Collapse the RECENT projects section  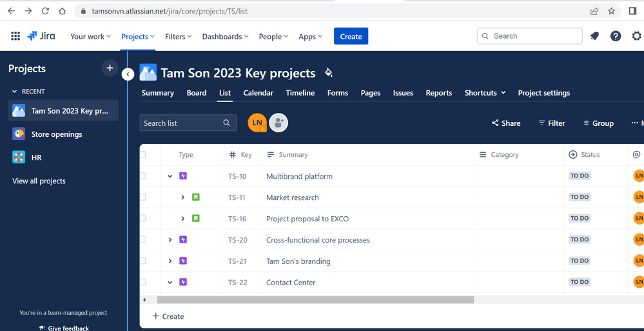pos(15,91)
